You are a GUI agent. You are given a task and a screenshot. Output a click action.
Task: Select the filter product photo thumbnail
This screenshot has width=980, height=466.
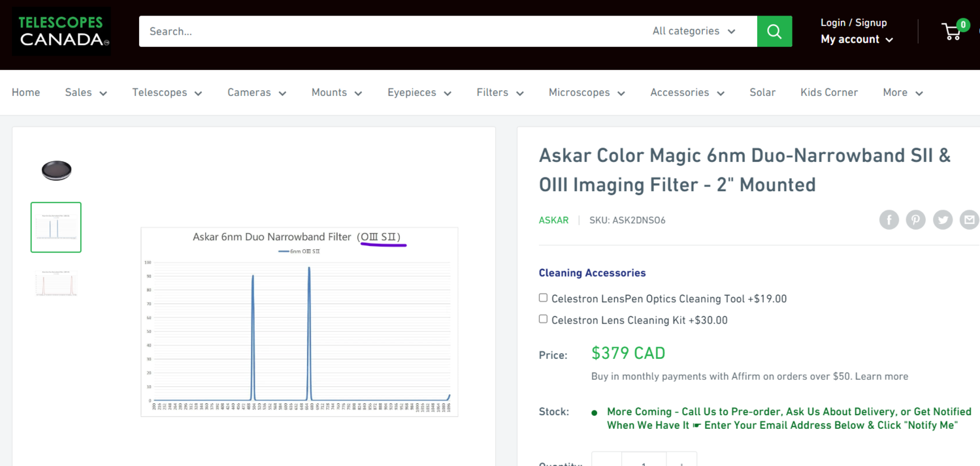56,170
